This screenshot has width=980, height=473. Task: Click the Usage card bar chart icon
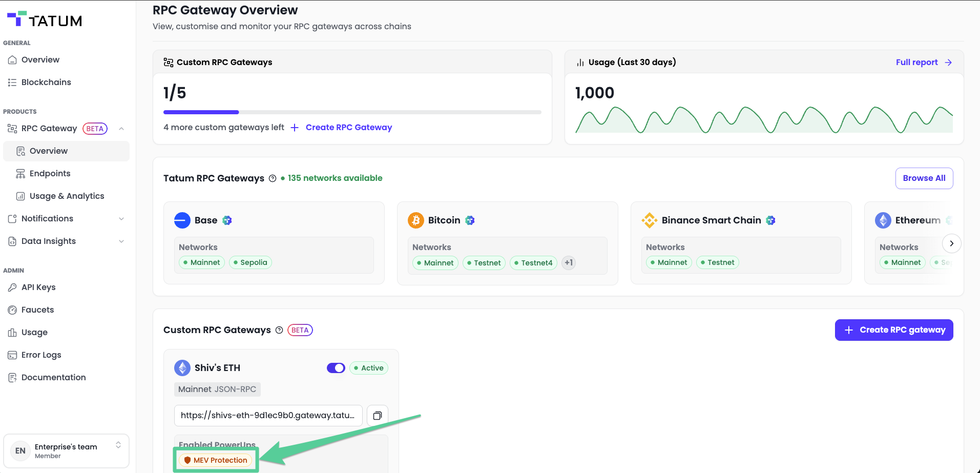580,63
